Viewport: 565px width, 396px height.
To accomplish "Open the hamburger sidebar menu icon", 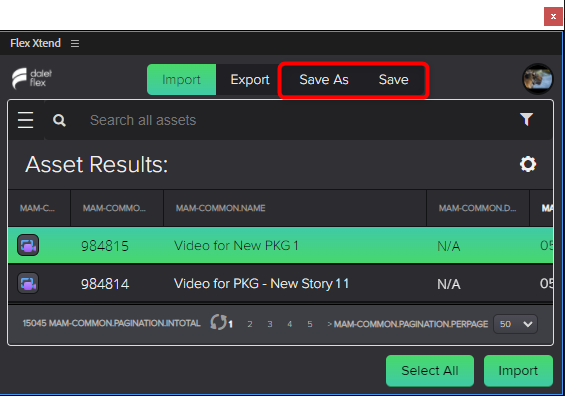I will click(x=26, y=120).
